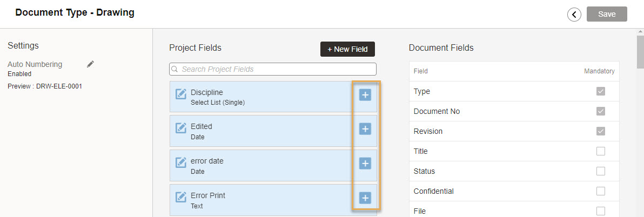The height and width of the screenshot is (217, 644).
Task: Add the Discipline field with plus icon
Action: point(365,95)
